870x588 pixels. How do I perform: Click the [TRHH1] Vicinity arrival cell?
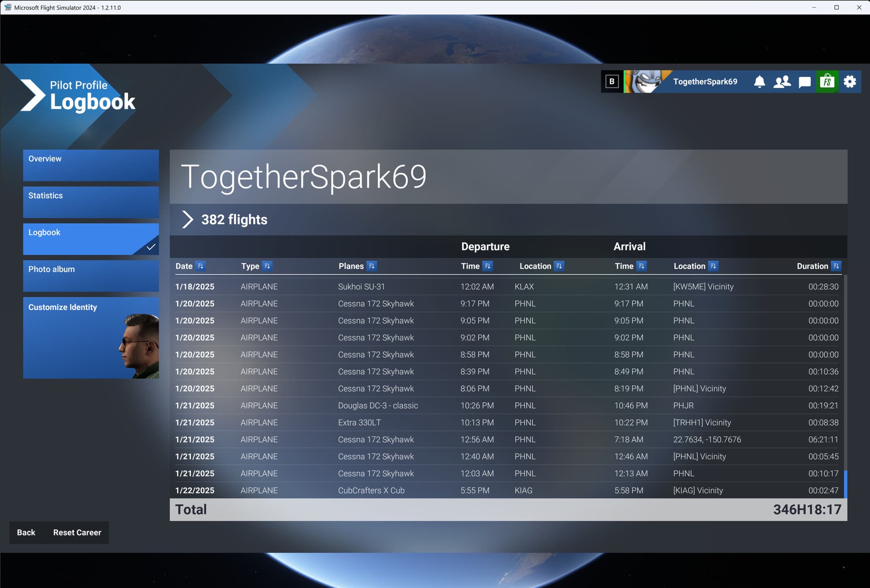(x=702, y=422)
